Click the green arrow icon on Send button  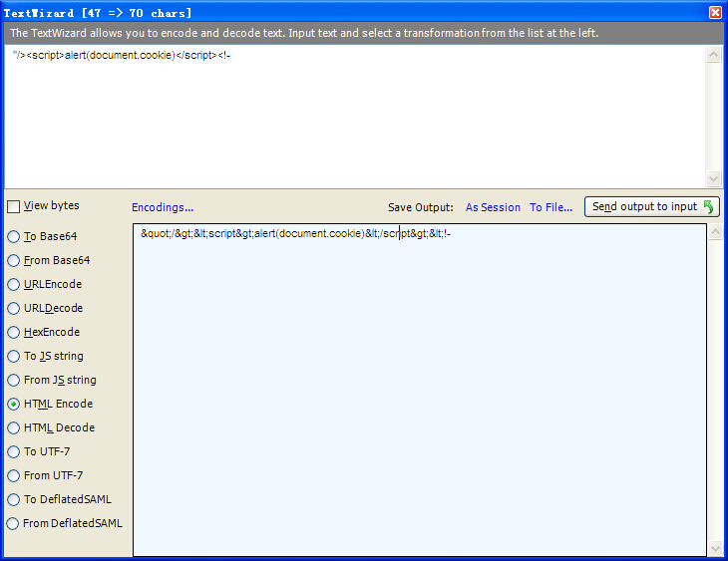pos(708,206)
